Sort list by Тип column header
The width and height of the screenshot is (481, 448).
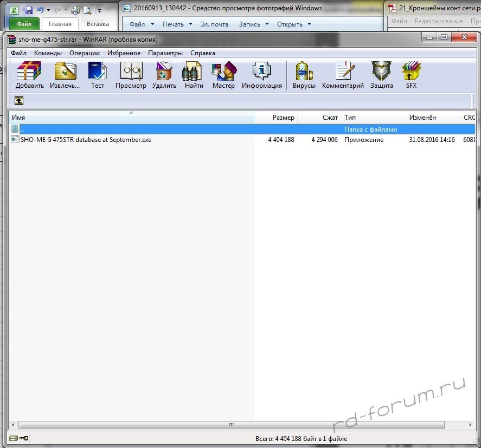pyautogui.click(x=373, y=118)
